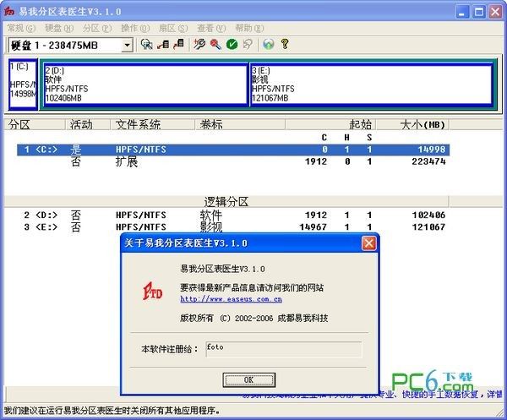Select the 2 <D:> logical partition row

[x=233, y=215]
